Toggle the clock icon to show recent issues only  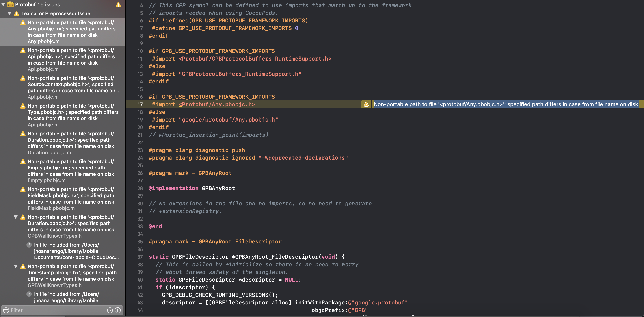click(110, 310)
